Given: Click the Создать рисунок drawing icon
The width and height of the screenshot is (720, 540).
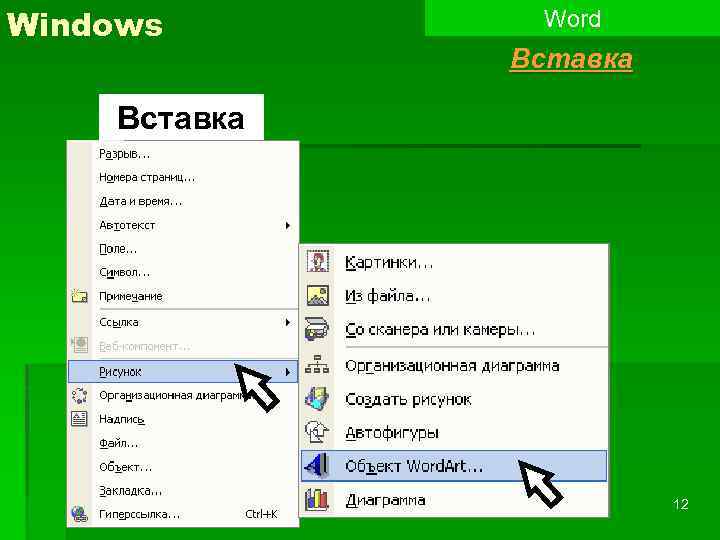Looking at the screenshot, I should tap(317, 399).
